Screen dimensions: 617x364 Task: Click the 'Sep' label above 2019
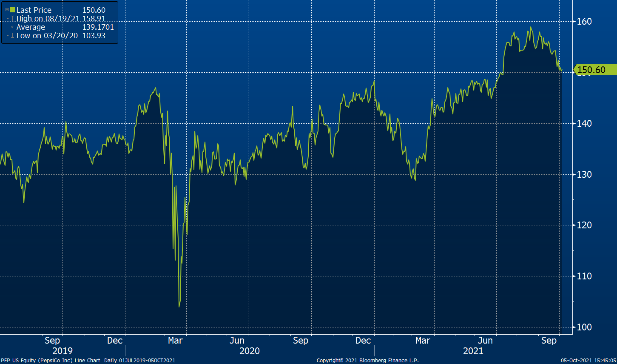tap(52, 341)
